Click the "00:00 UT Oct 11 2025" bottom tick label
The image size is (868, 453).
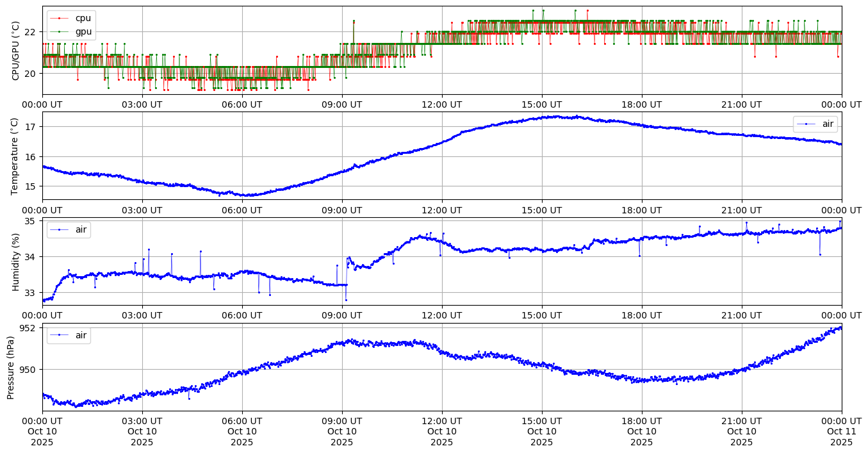841,431
